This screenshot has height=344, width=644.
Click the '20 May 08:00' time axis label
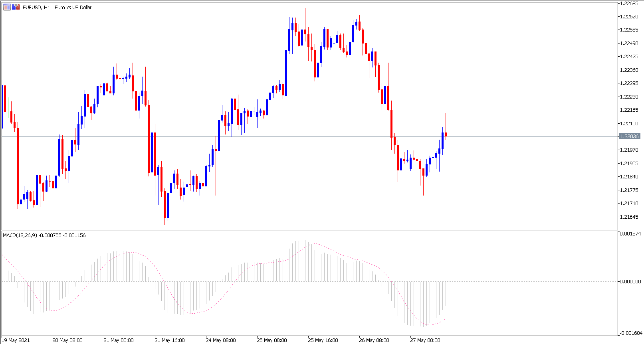coord(67,340)
